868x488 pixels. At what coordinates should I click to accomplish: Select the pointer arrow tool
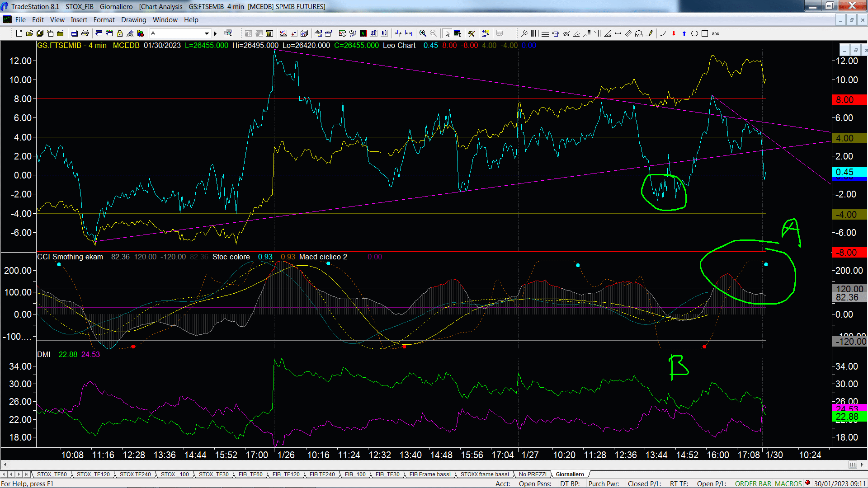coord(447,33)
